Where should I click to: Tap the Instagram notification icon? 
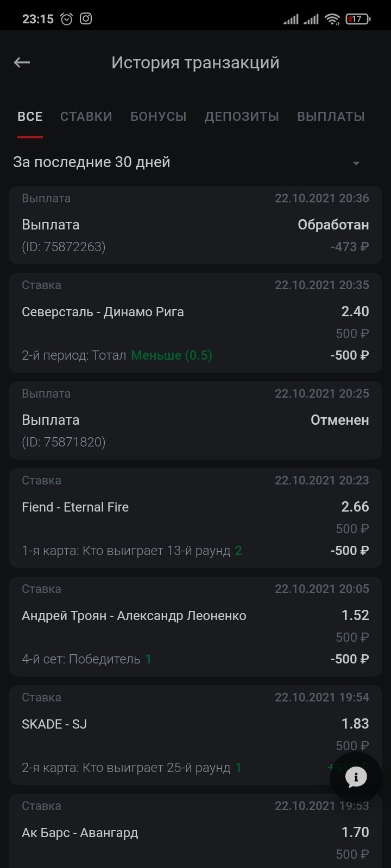[x=86, y=19]
